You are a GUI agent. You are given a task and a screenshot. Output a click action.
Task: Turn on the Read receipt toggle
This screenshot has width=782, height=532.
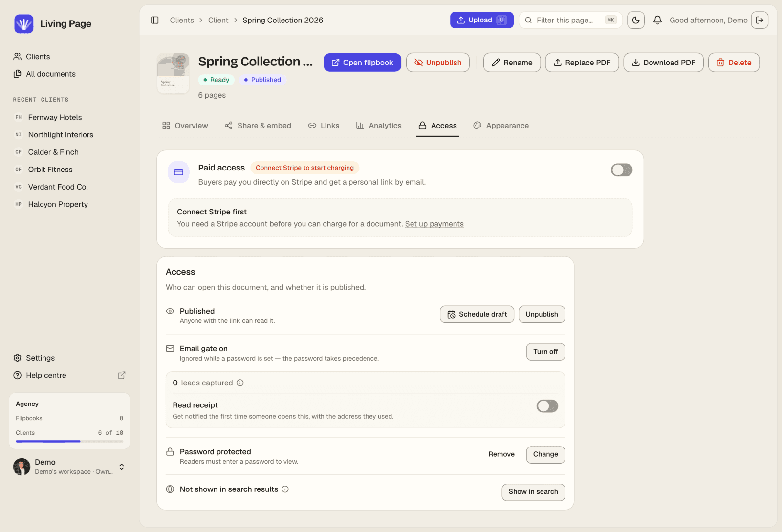[x=547, y=406]
